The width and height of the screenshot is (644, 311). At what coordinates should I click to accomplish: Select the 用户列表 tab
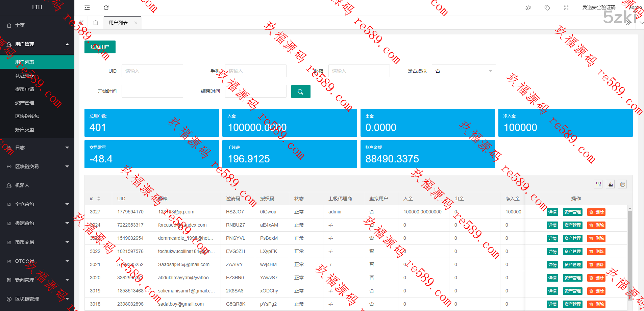[118, 23]
